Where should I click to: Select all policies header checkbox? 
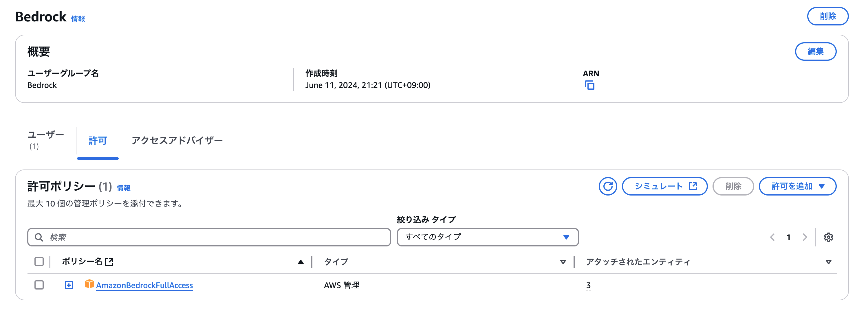tap(39, 261)
